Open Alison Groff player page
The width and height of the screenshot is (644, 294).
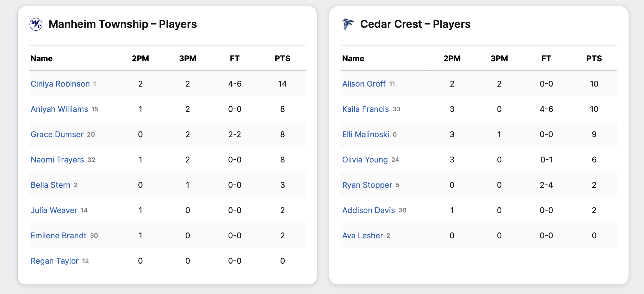(x=364, y=84)
